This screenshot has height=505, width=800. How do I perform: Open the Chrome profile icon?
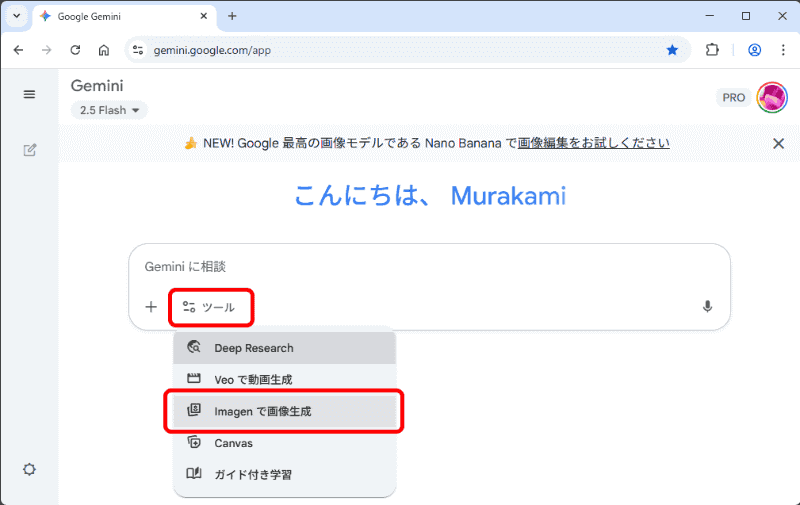click(755, 50)
